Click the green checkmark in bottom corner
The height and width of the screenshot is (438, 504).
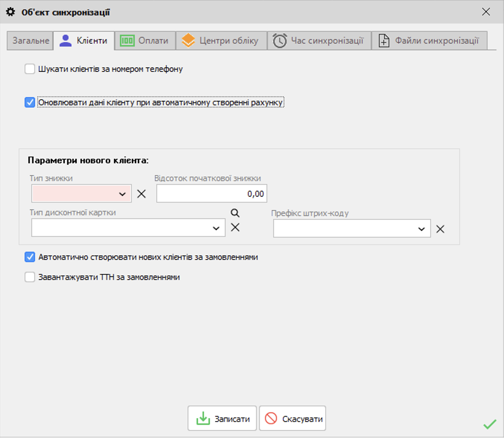pos(489,424)
